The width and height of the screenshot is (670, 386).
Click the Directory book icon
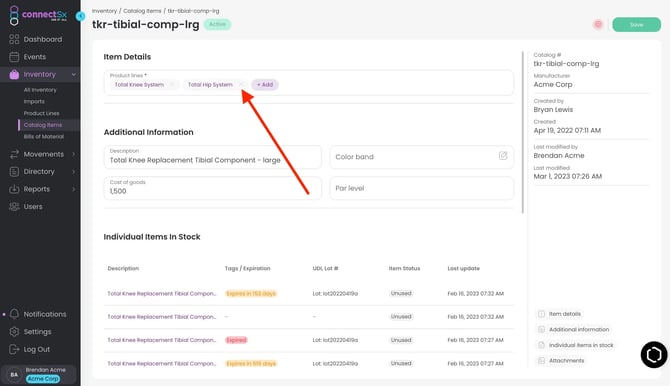point(14,172)
